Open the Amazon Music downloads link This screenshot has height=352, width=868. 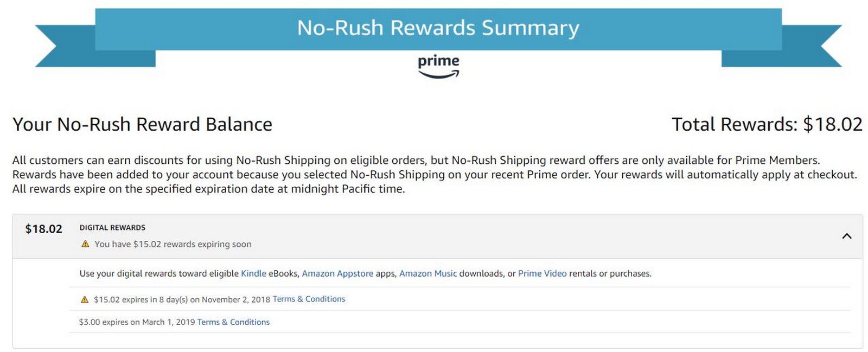429,273
